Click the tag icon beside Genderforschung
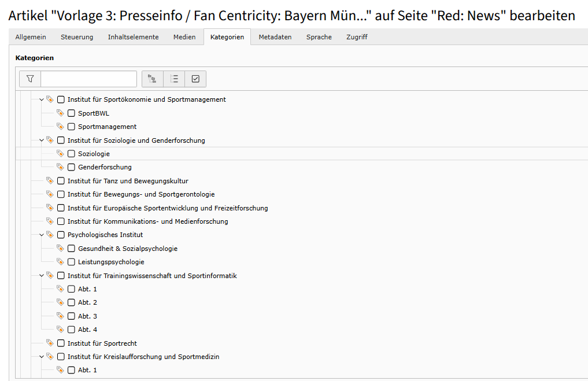This screenshot has width=588, height=381. pos(60,167)
